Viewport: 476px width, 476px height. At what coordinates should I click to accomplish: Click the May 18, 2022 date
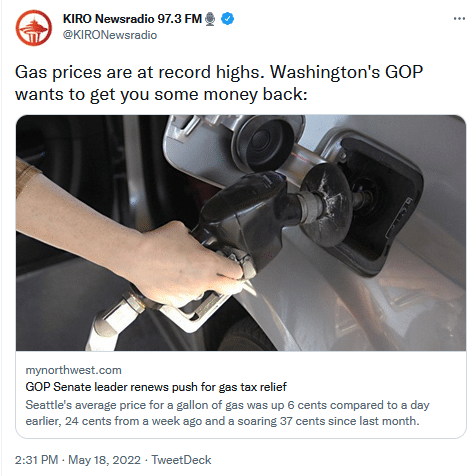point(104,460)
